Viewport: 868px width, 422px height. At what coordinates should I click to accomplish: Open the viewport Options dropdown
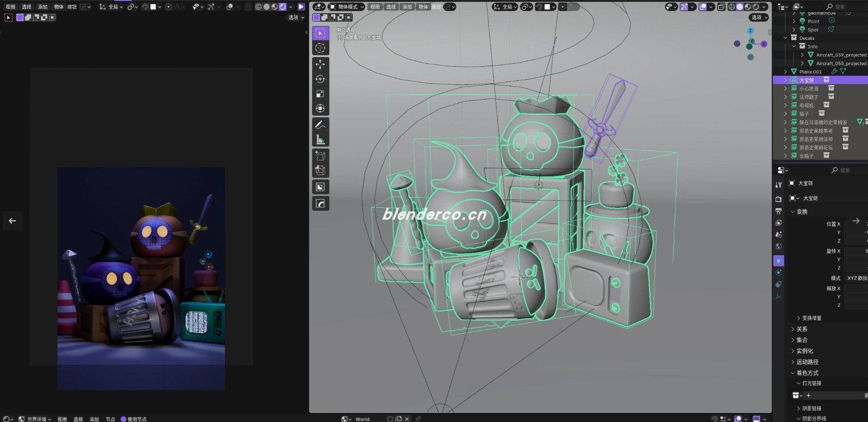pos(759,17)
